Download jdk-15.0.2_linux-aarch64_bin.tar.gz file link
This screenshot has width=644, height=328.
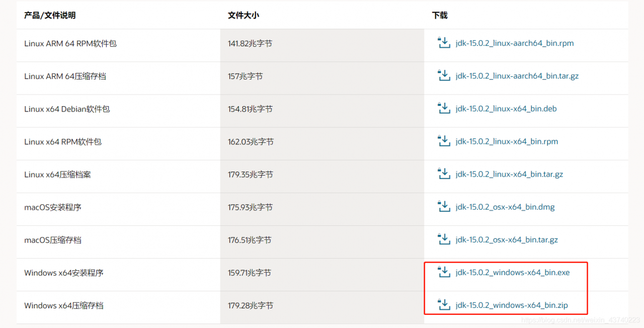coord(517,76)
